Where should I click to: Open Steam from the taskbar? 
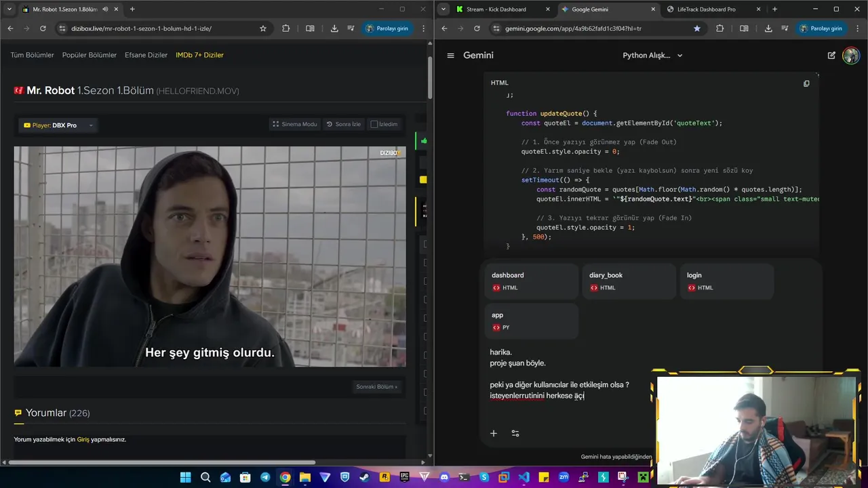tap(365, 478)
